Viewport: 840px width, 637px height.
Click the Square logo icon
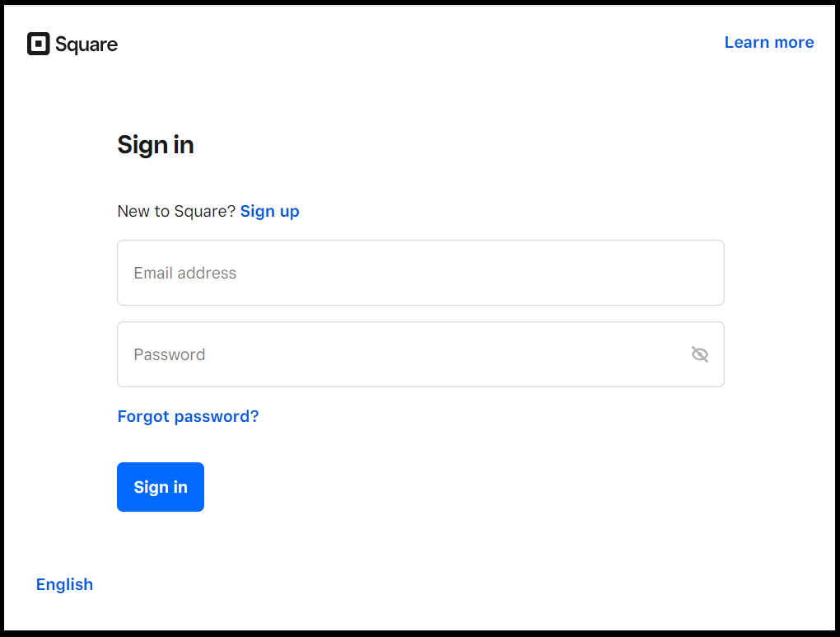pyautogui.click(x=39, y=44)
